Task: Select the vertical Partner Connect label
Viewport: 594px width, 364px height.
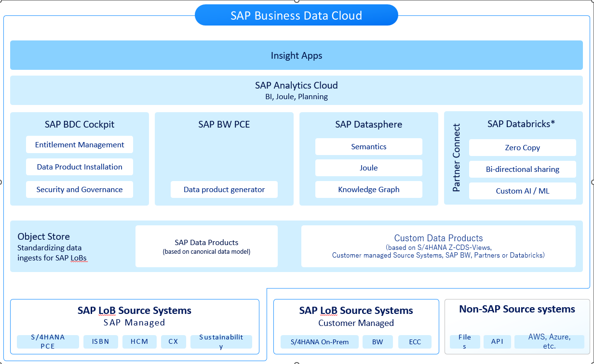Action: tap(457, 158)
